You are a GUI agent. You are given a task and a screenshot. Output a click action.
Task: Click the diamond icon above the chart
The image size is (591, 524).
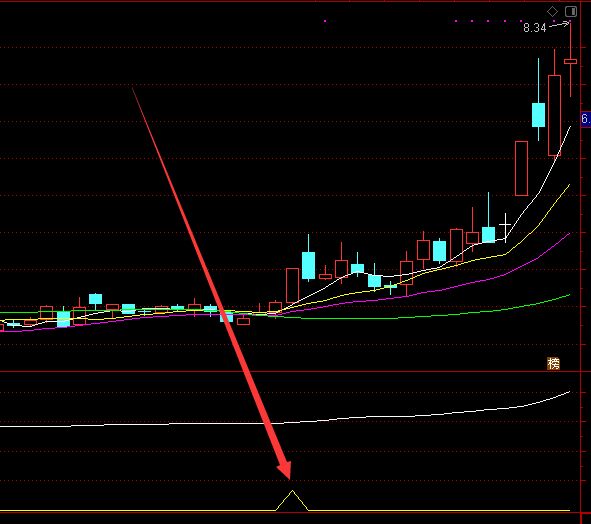click(x=552, y=11)
